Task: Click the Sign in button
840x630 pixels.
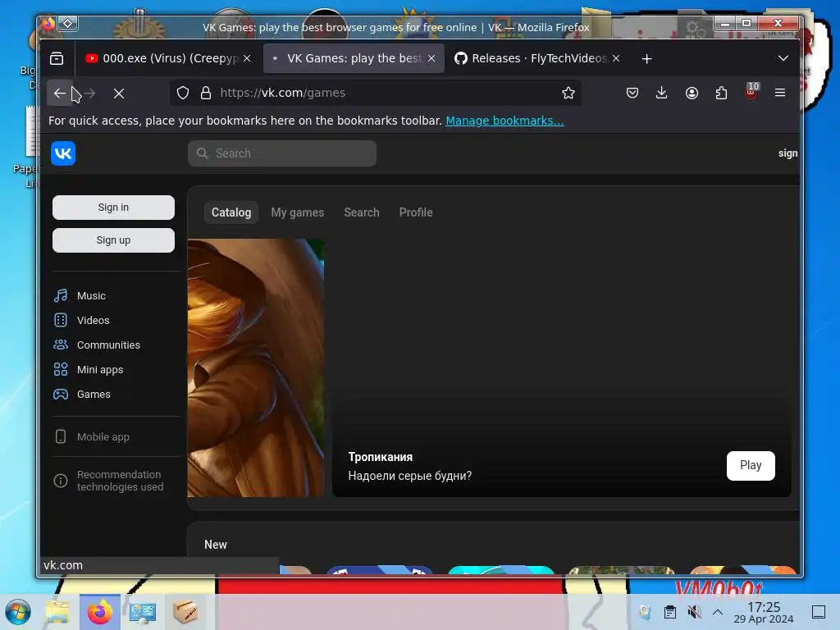Action: (x=113, y=208)
